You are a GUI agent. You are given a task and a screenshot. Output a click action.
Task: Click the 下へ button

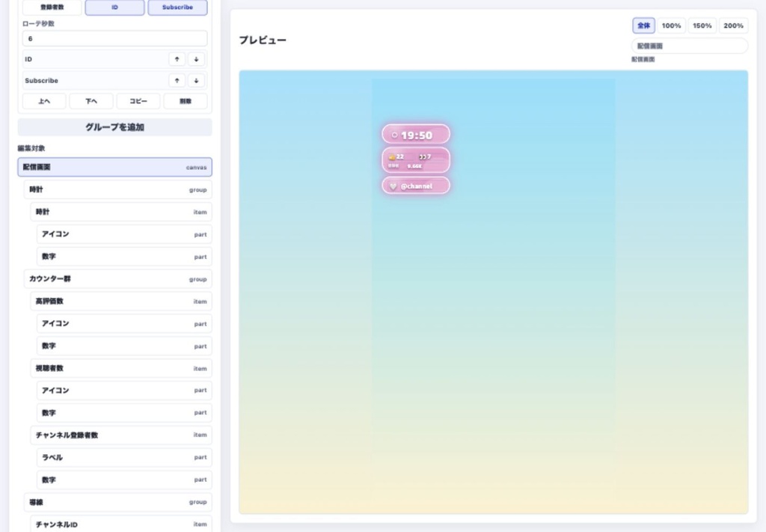click(91, 101)
